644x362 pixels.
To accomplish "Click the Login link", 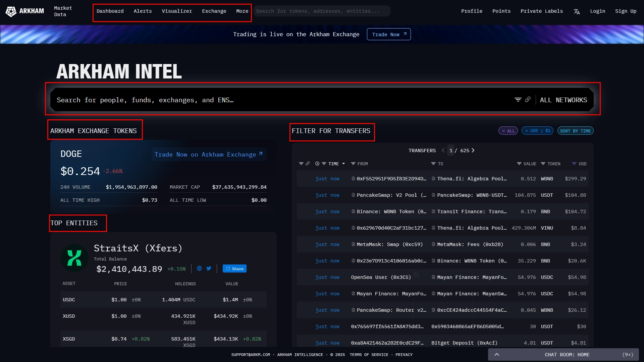I will (x=598, y=11).
